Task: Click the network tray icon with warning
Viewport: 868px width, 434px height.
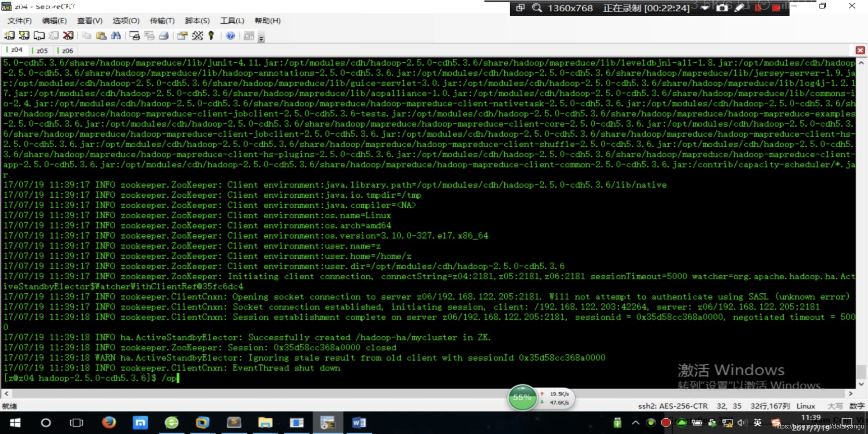Action: [727, 423]
